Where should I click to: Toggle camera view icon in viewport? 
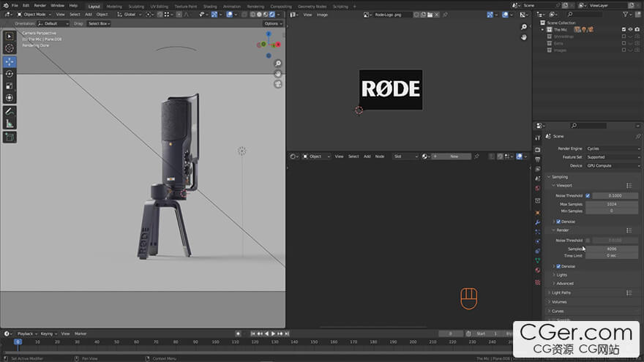coord(278,84)
